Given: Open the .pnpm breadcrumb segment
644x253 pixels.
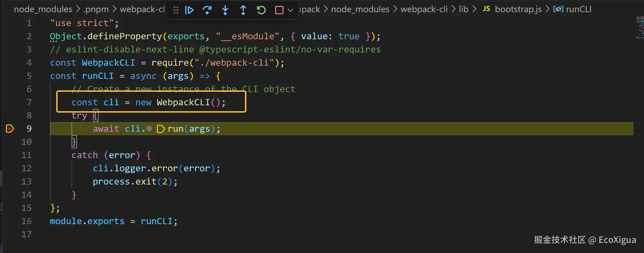Looking at the screenshot, I should (x=96, y=9).
